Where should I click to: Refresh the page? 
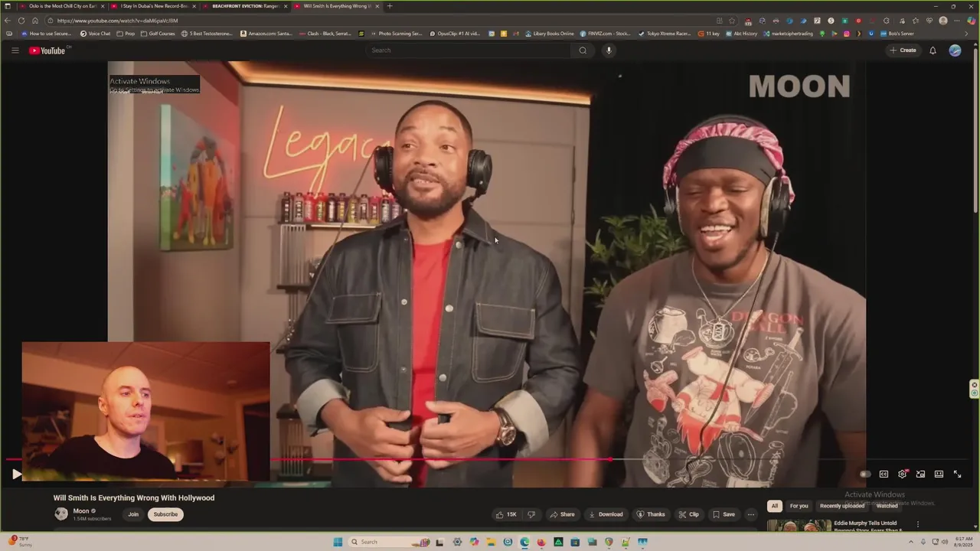[x=21, y=21]
